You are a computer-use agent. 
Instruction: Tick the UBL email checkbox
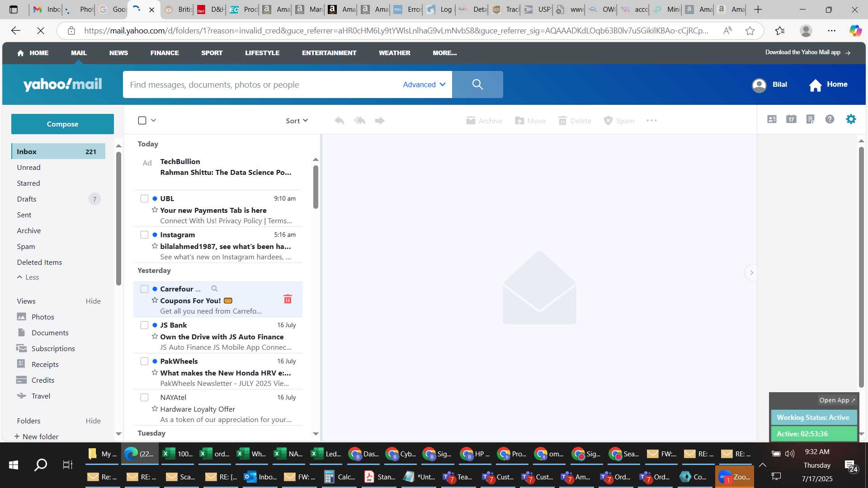click(144, 199)
